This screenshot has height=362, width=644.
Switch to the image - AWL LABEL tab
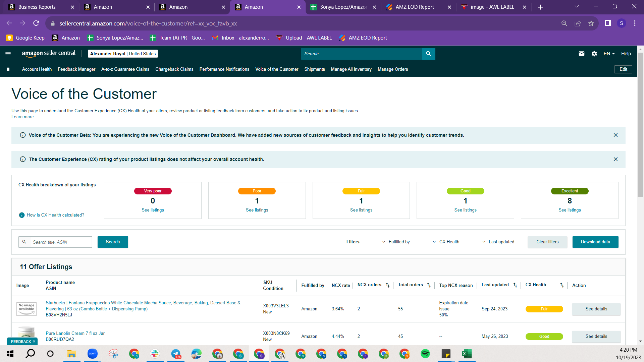point(493,7)
